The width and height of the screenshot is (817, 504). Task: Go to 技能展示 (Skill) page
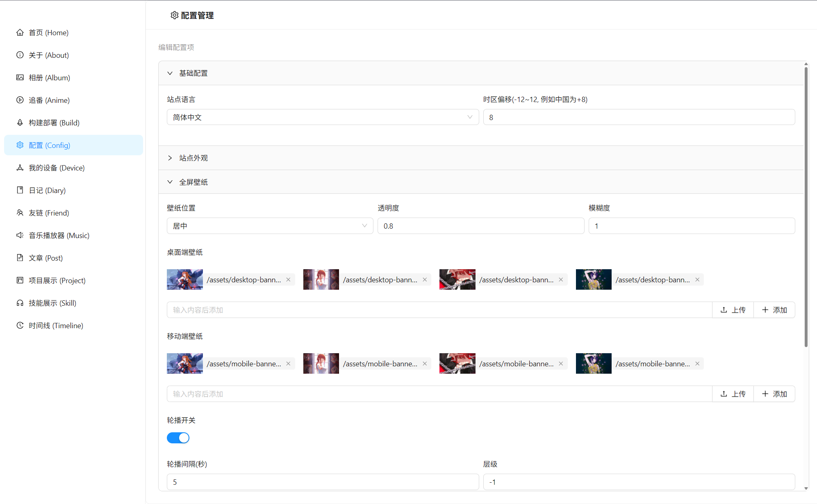[x=73, y=303]
